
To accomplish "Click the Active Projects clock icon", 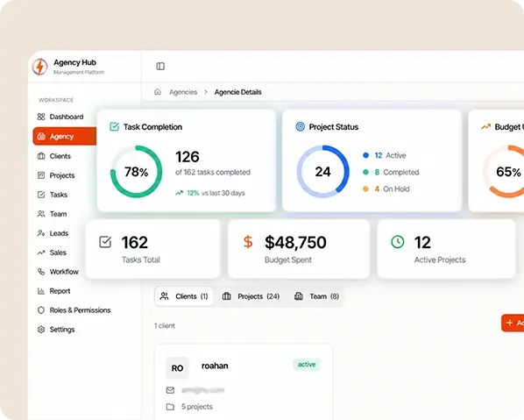I will click(x=398, y=242).
